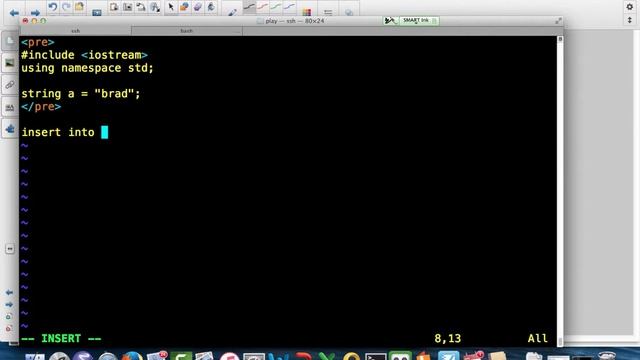Open the color palette grid icon
Image resolution: width=640 pixels, height=360 pixels.
pos(307,12)
